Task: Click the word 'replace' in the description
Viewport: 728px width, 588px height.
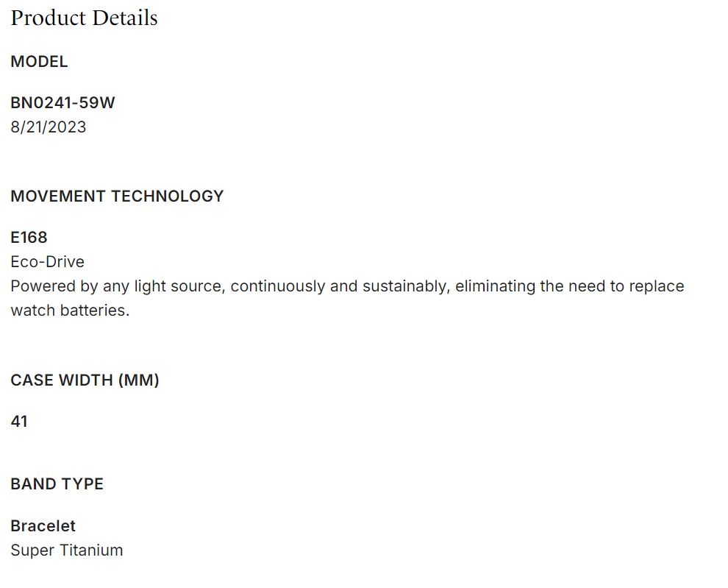Action: tap(657, 286)
